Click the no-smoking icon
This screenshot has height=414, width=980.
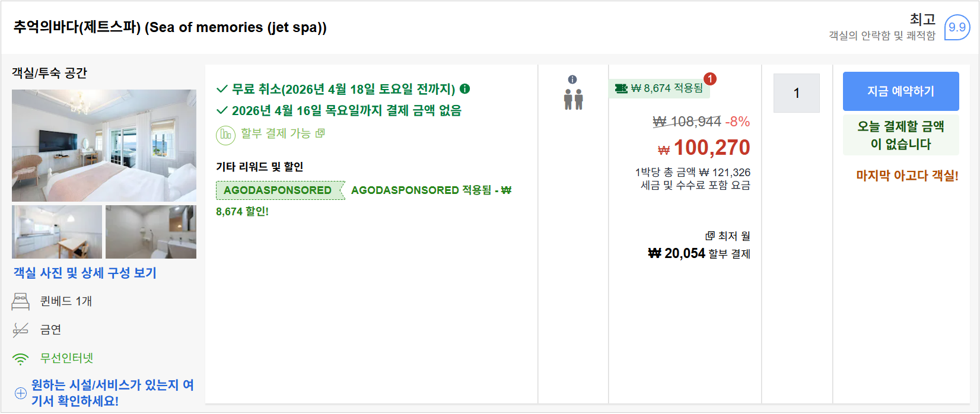(21, 330)
